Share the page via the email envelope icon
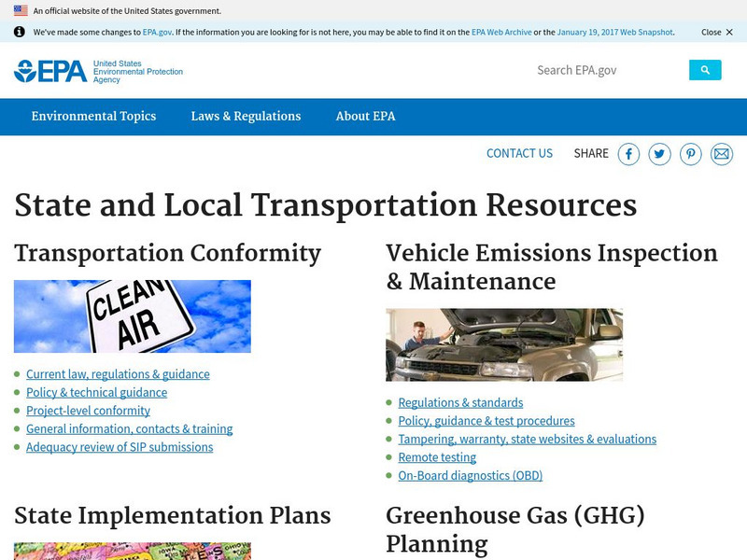This screenshot has height=560, width=747. [720, 153]
